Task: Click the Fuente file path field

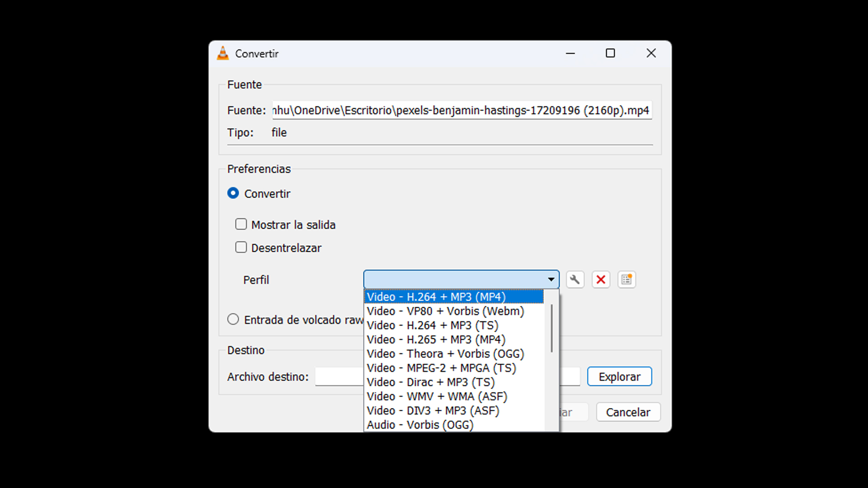Action: click(x=462, y=110)
